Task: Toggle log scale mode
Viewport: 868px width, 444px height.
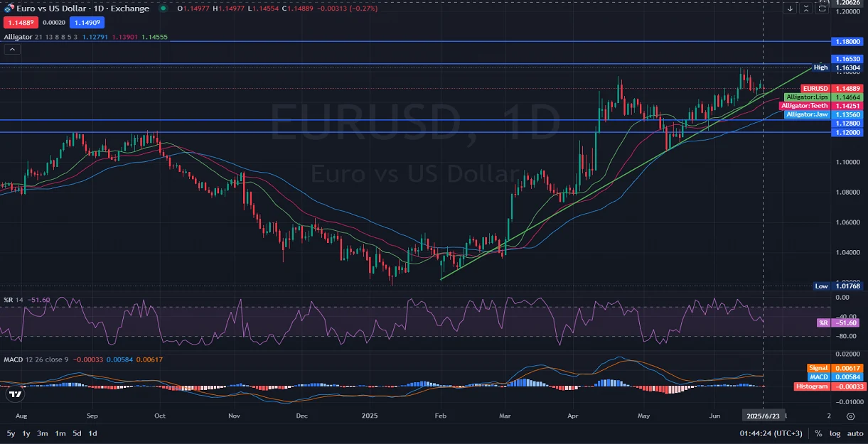Action: click(834, 433)
